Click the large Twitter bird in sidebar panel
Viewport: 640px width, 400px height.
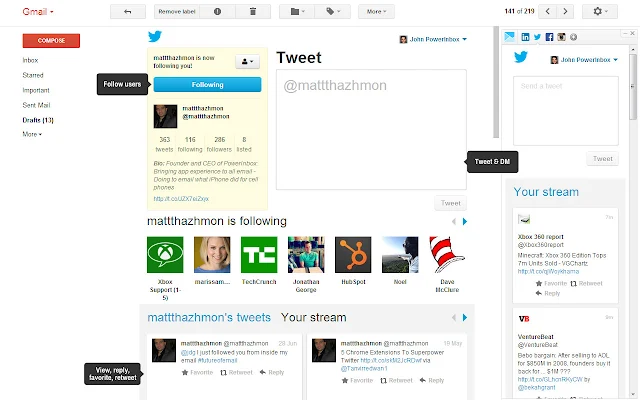click(x=520, y=57)
